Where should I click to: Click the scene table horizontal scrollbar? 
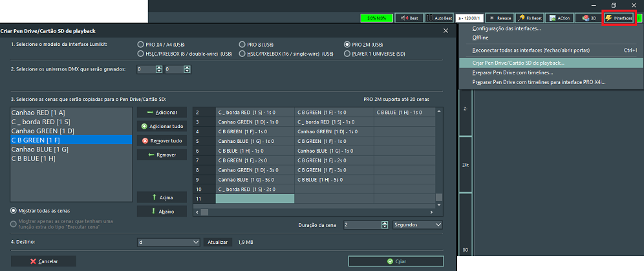(x=317, y=211)
